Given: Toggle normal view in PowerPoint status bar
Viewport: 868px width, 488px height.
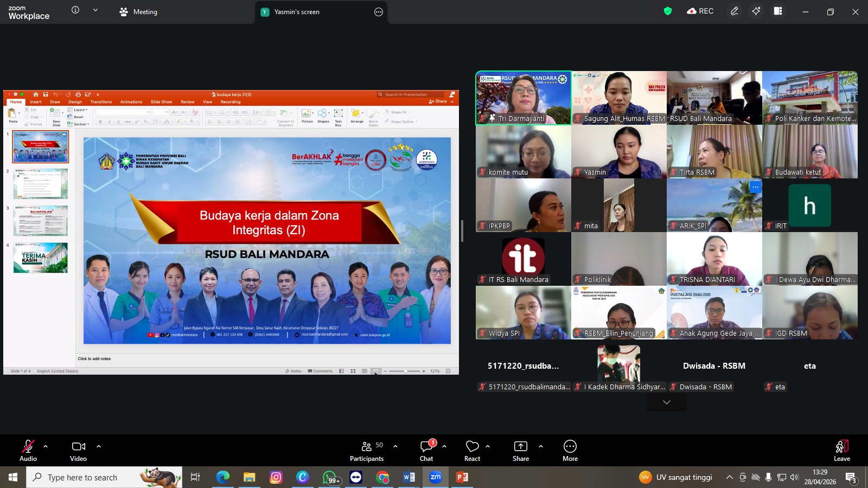Looking at the screenshot, I should coord(342,371).
